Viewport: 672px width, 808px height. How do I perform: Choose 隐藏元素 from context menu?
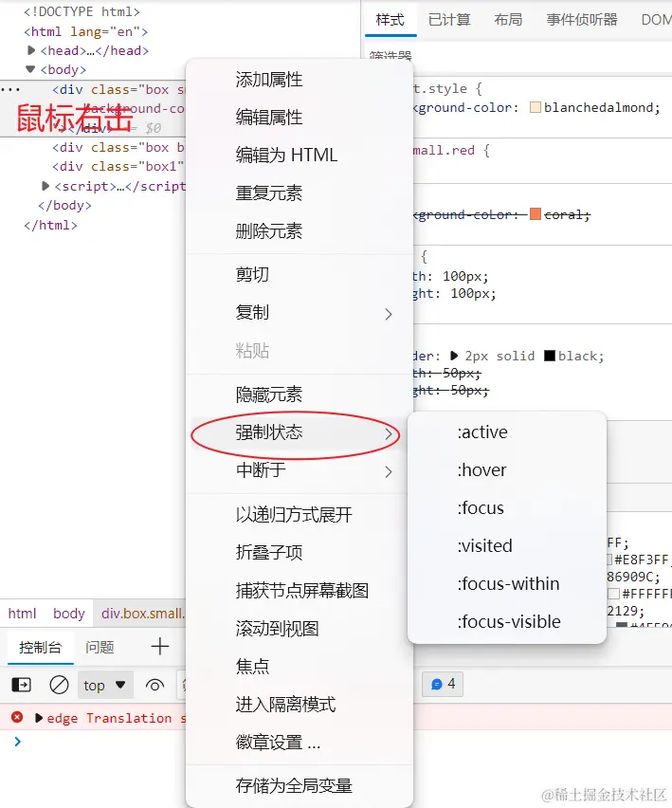click(x=269, y=395)
